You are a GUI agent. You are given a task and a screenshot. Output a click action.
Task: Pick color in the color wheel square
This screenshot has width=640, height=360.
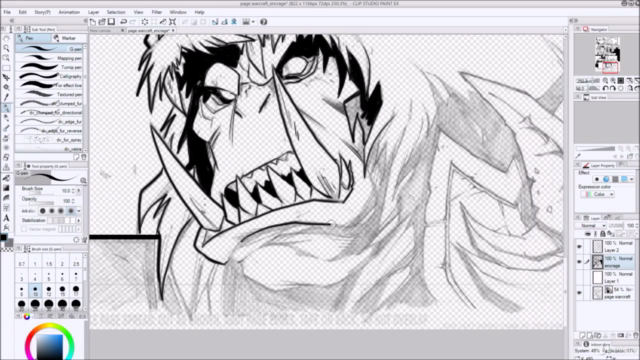pyautogui.click(x=49, y=346)
